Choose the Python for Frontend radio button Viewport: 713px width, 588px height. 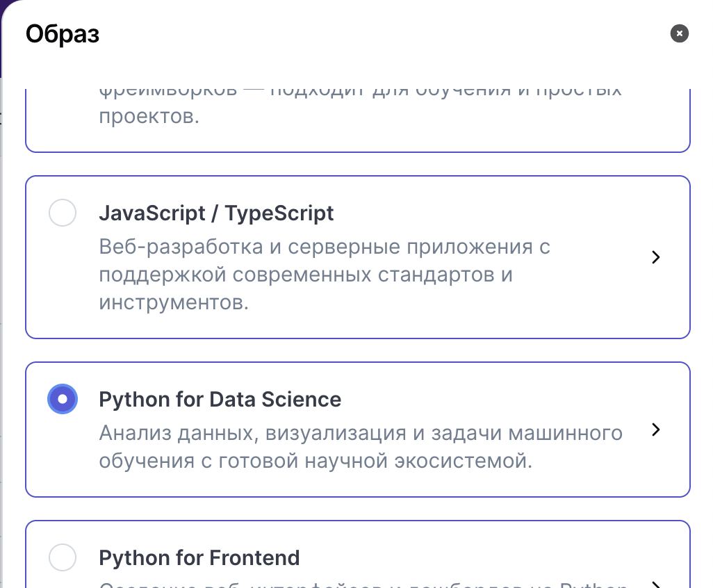63,557
